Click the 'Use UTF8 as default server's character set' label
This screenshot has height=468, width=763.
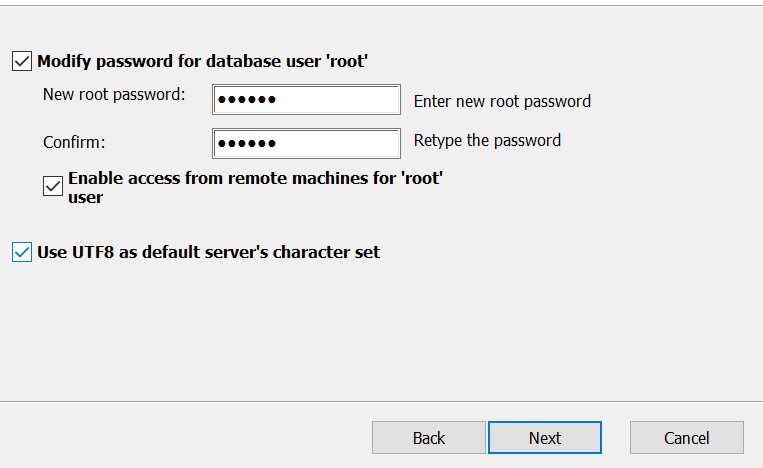pos(208,252)
